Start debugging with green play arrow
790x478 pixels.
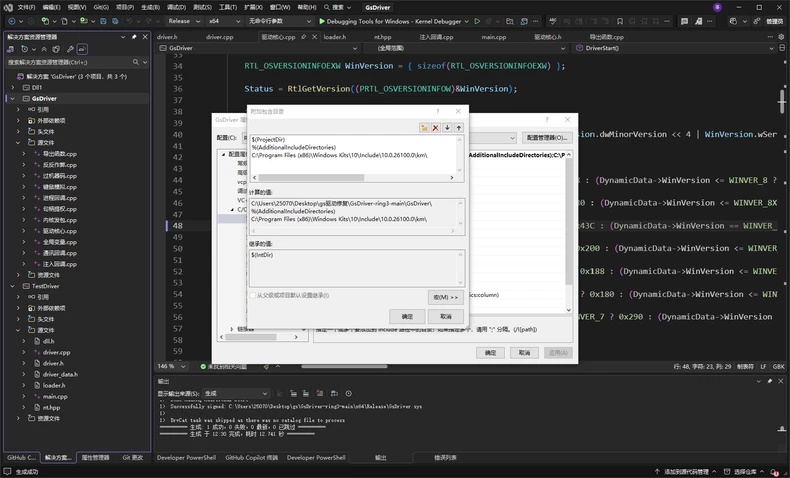click(x=322, y=21)
